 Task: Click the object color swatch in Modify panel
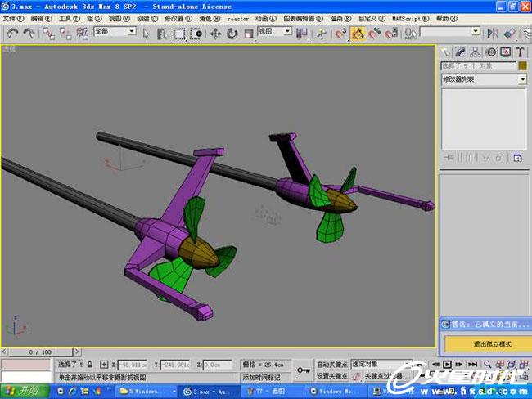522,65
